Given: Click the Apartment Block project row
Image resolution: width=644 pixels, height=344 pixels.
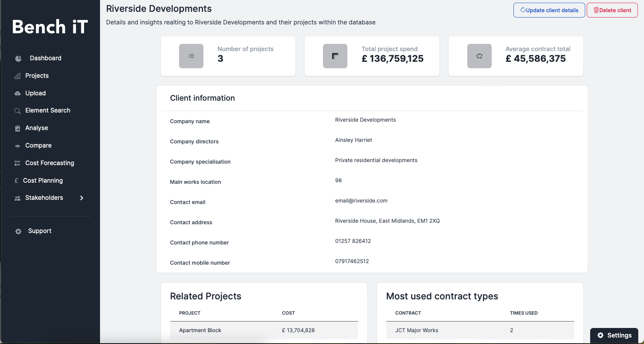Looking at the screenshot, I should pyautogui.click(x=264, y=330).
